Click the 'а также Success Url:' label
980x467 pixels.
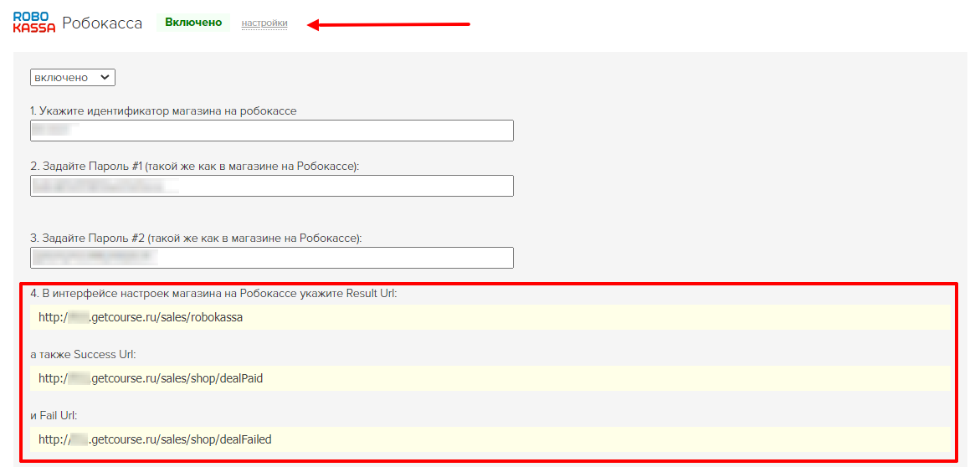click(83, 355)
